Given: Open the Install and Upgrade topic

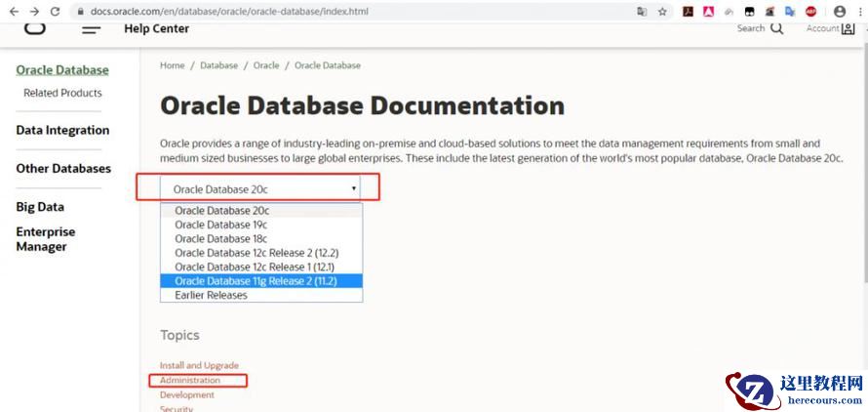Looking at the screenshot, I should (199, 365).
